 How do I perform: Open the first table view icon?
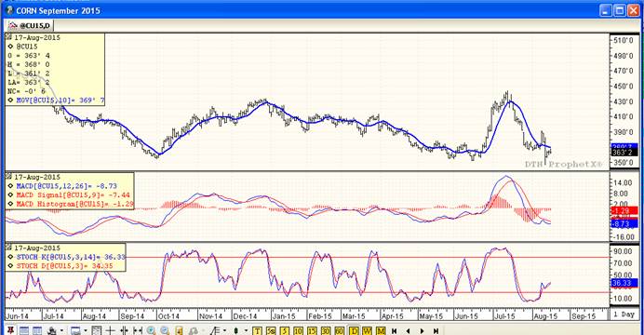(24, 331)
